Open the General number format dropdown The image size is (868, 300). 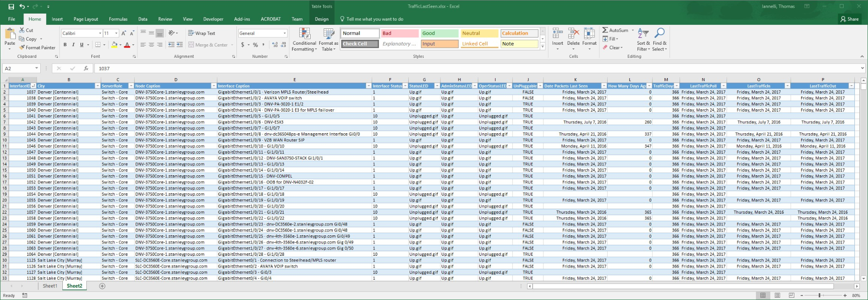tap(284, 33)
